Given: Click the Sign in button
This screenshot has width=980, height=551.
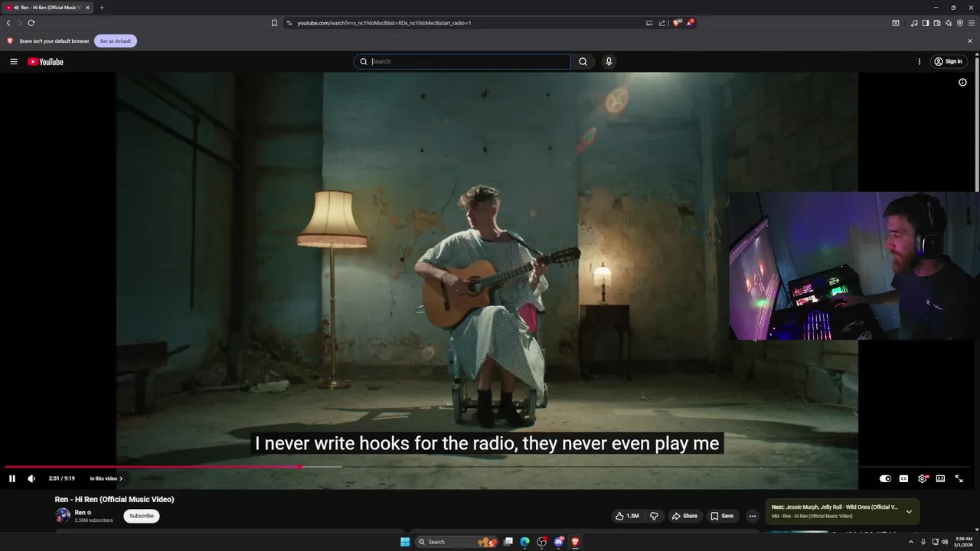Looking at the screenshot, I should pyautogui.click(x=949, y=61).
